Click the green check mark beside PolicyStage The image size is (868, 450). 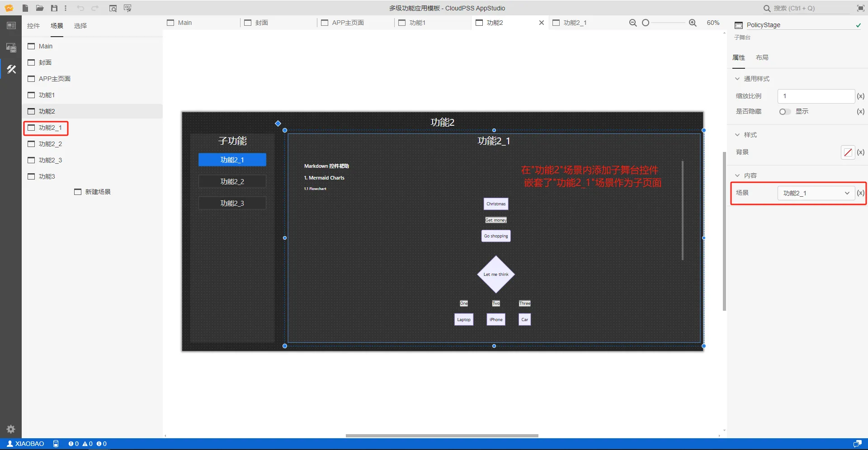tap(858, 25)
